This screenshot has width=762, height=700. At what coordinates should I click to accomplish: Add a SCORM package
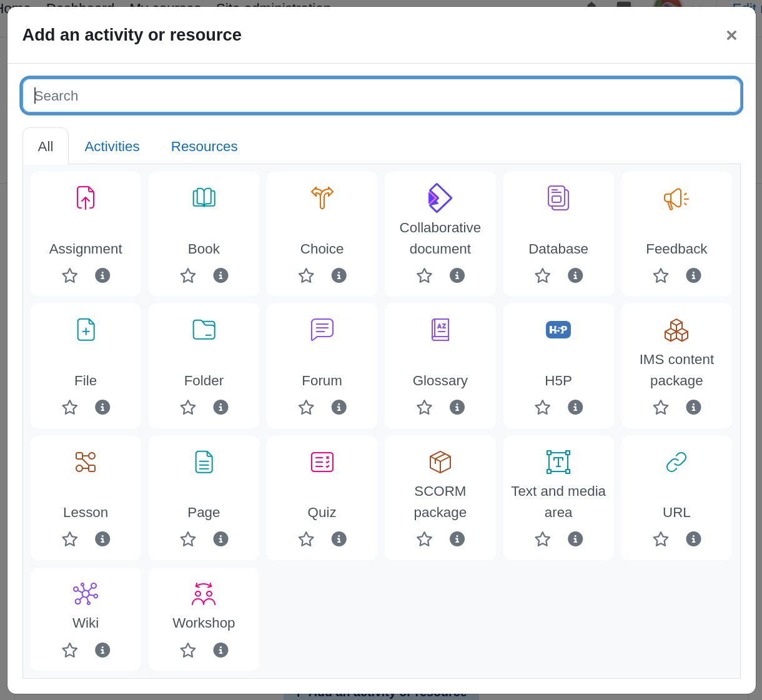tap(440, 462)
